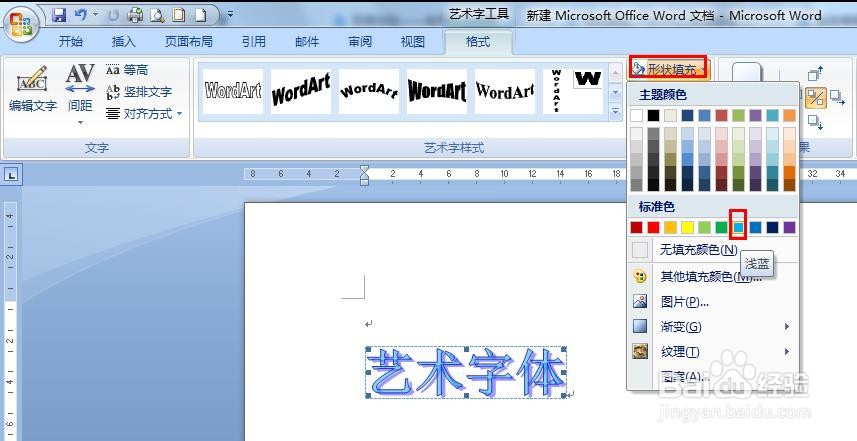
Task: Undo last action in quick toolbar
Action: pyautogui.click(x=81, y=15)
